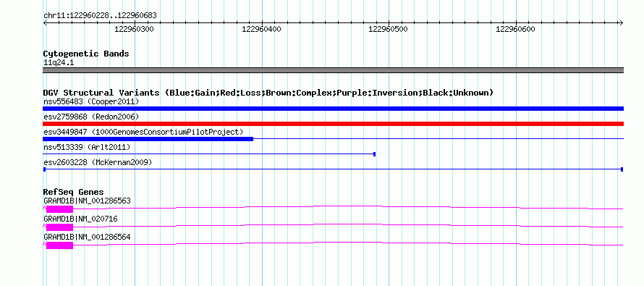Click the chr11:122960228..122960683 region label
This screenshot has height=286, width=644.
point(100,15)
